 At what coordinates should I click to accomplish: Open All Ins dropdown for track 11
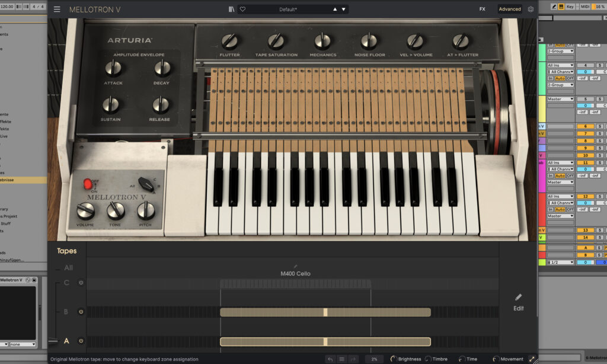pyautogui.click(x=560, y=162)
